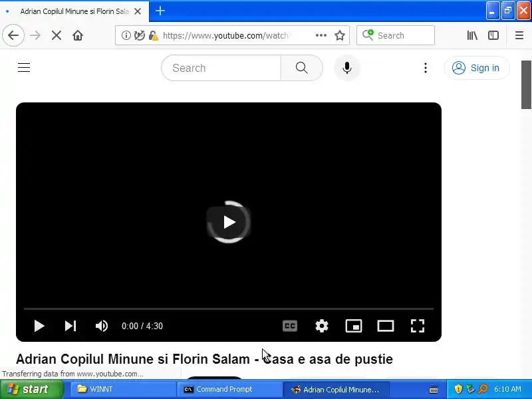Bookmark this page with the star
This screenshot has width=532, height=399.
pos(340,35)
